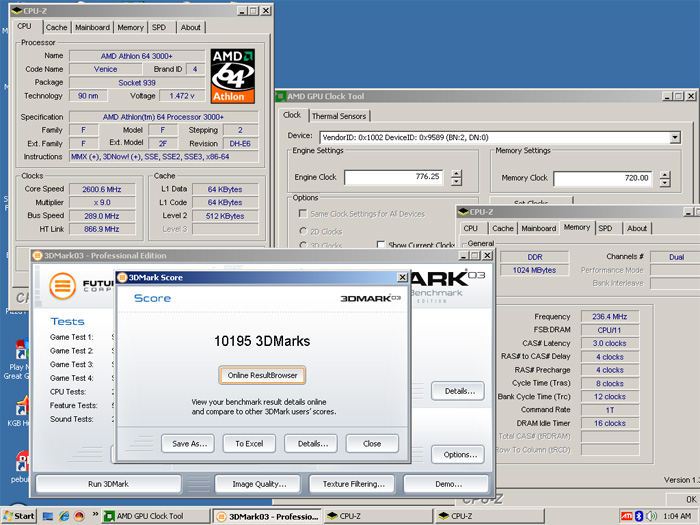The image size is (700, 525).
Task: Expand the quick launch chevron in the taskbar
Action: 95,514
